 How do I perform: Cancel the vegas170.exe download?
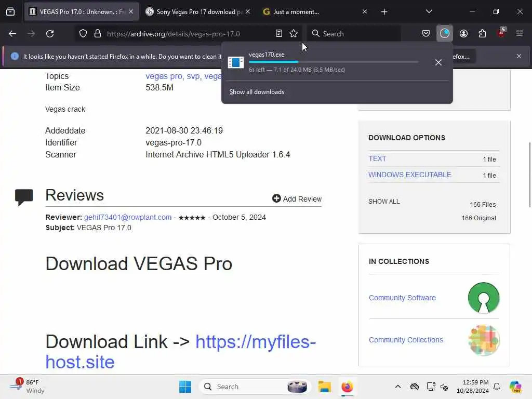pyautogui.click(x=438, y=62)
